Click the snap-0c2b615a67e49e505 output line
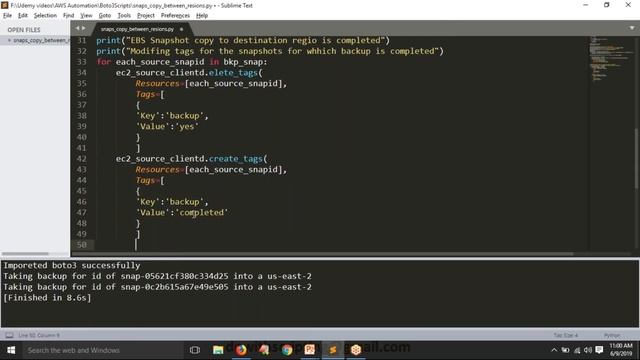The image size is (640, 360). coord(158,287)
